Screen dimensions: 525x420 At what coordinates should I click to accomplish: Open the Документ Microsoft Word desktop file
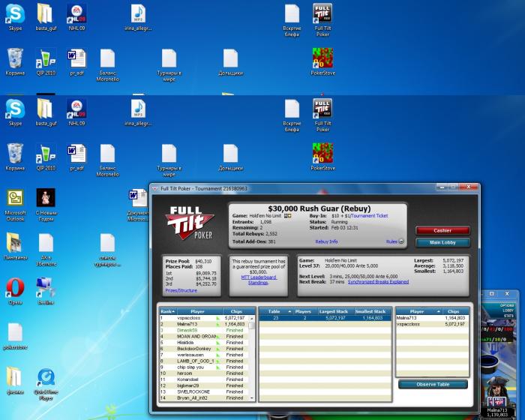tap(138, 205)
